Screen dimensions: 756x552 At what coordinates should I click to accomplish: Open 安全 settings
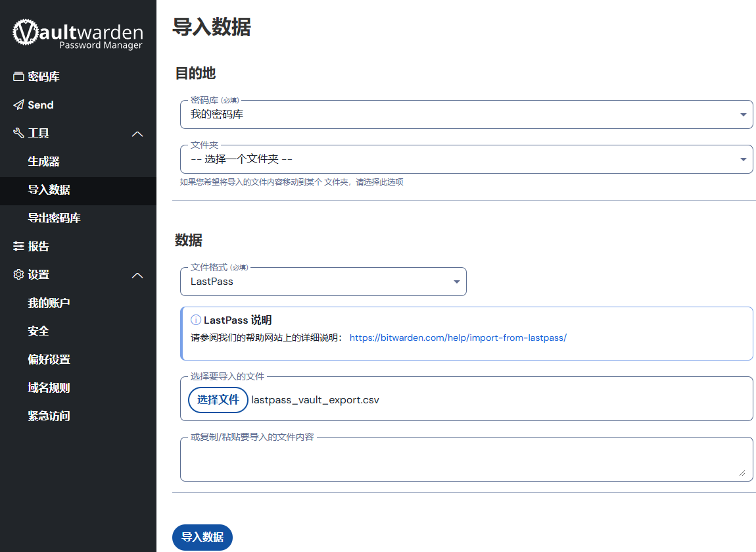tap(39, 331)
